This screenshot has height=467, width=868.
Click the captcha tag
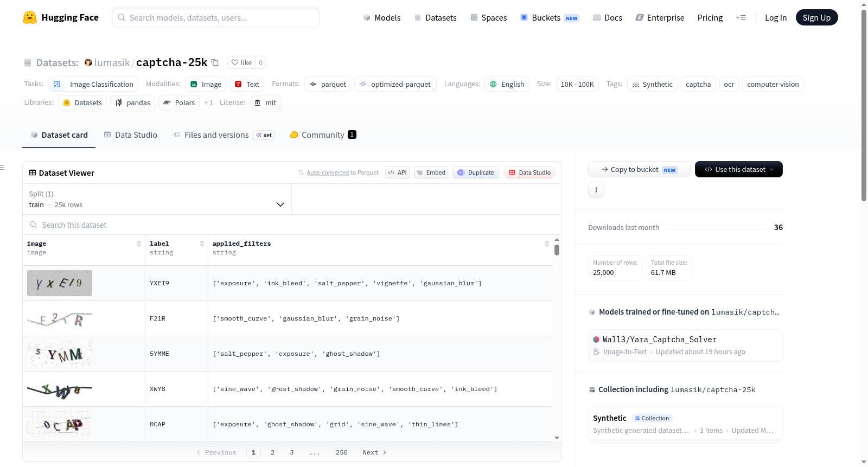click(698, 84)
